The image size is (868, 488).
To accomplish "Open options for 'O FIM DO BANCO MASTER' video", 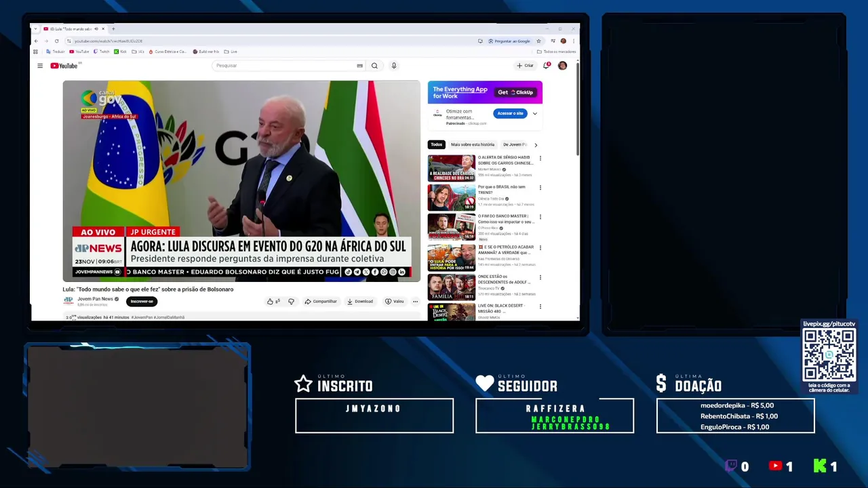I will pos(540,217).
